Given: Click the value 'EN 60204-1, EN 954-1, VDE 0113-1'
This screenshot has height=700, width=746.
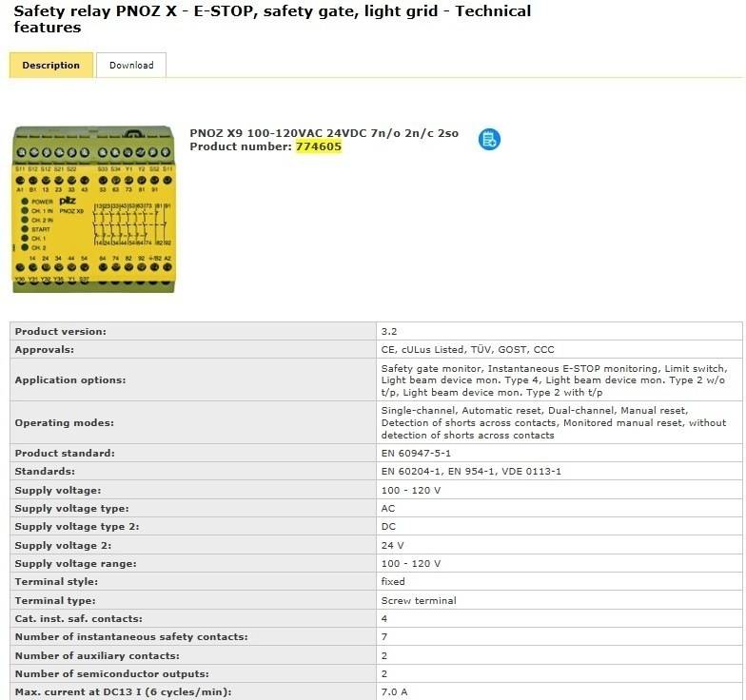Looking at the screenshot, I should (x=471, y=472).
